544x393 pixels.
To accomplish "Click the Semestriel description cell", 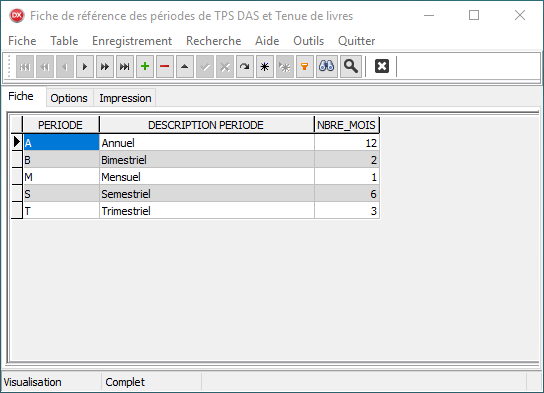I will (207, 194).
